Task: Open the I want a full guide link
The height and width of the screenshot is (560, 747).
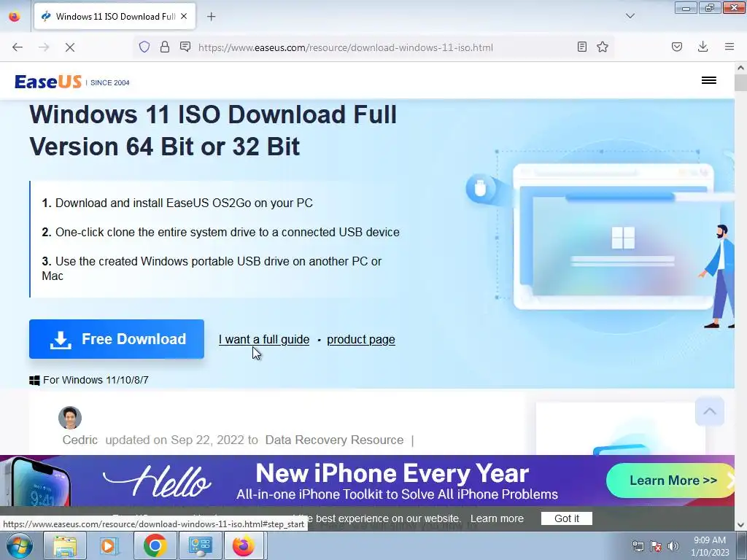Action: (x=264, y=340)
